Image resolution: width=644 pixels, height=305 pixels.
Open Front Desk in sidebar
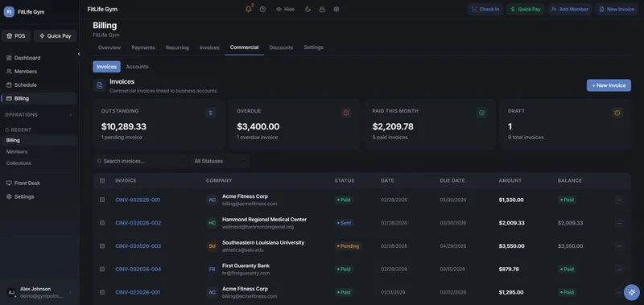(x=39, y=183)
